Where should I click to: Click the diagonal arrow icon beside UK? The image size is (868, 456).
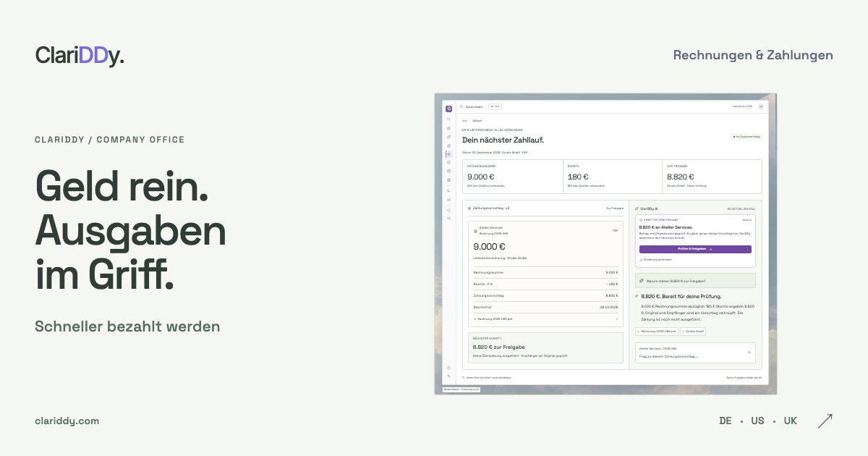[x=825, y=421]
